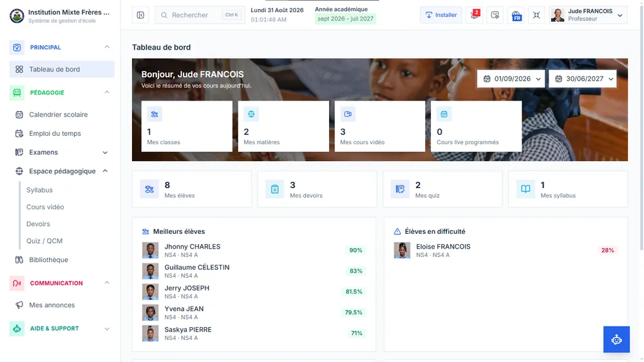The height and width of the screenshot is (362, 644).
Task: Select student Guillaume CÉLESTIN name
Action: tap(197, 267)
